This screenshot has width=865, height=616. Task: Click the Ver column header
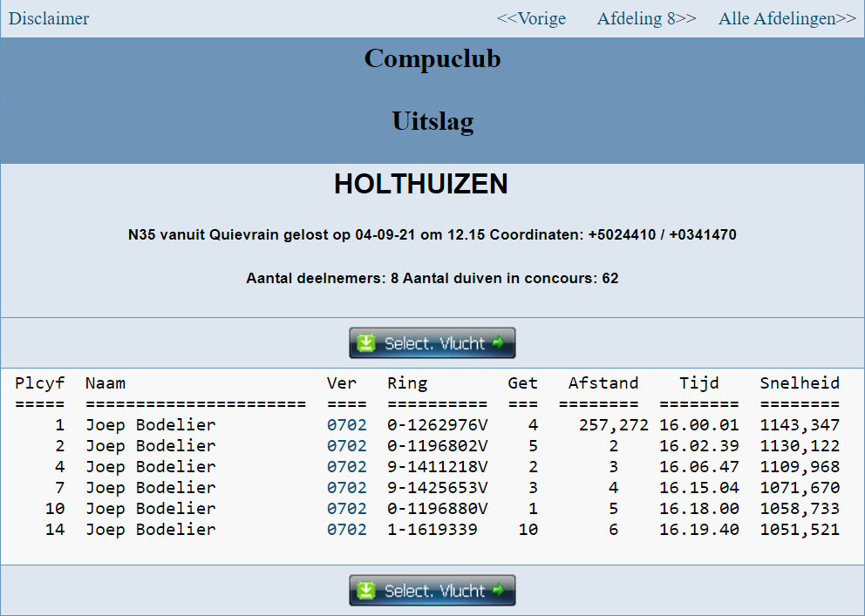click(x=342, y=383)
